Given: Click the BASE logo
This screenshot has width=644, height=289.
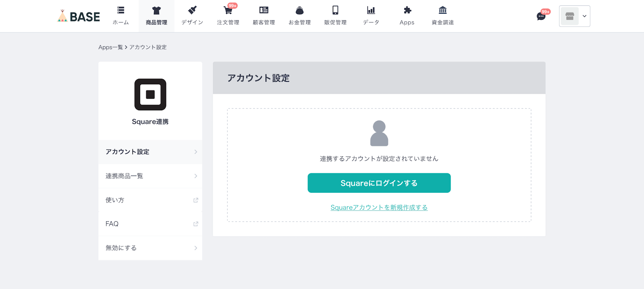Looking at the screenshot, I should pyautogui.click(x=79, y=16).
